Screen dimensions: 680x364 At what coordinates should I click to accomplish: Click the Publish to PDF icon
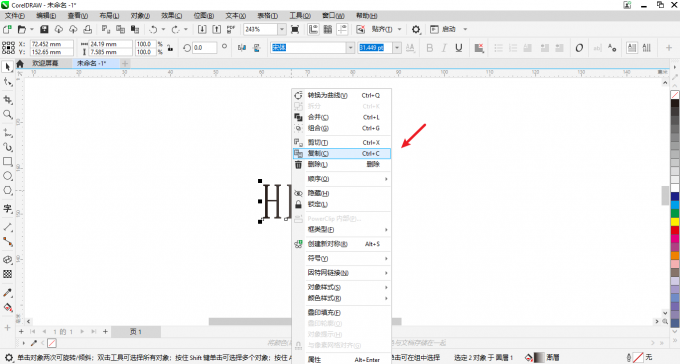tap(231, 29)
